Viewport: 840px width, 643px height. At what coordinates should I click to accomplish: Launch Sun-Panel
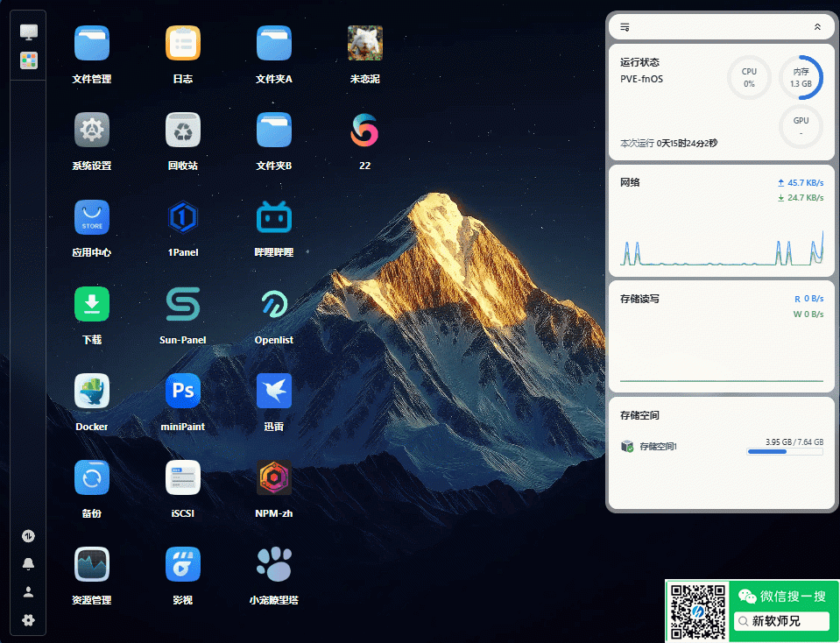click(x=182, y=304)
